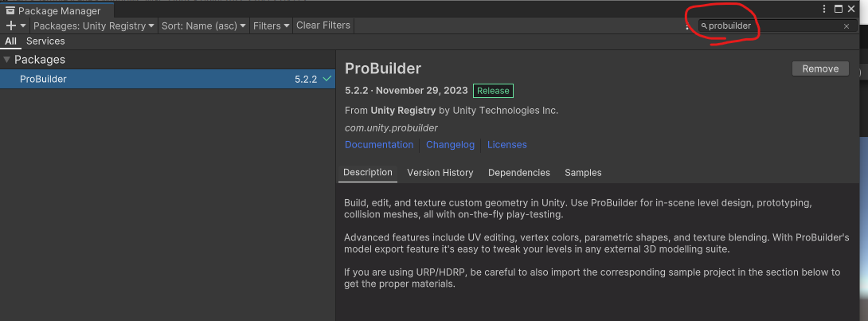Image resolution: width=868 pixels, height=321 pixels.
Task: Show the Samples tab
Action: point(583,172)
